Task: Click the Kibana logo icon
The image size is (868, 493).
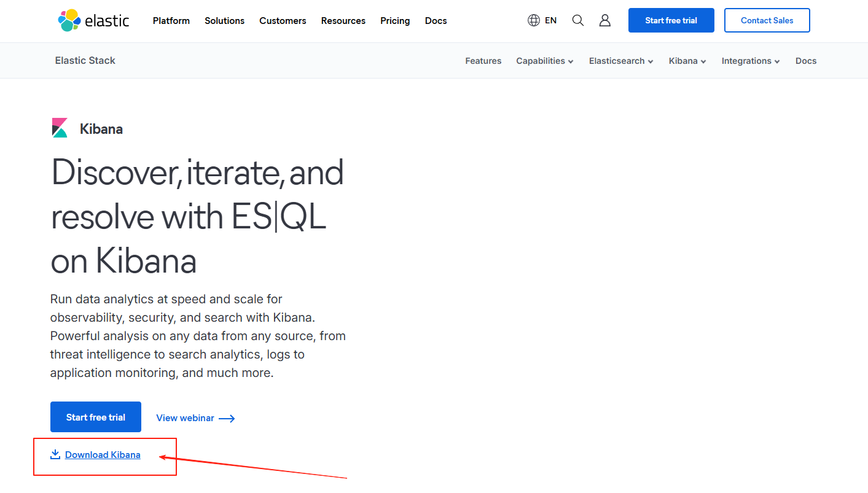Action: (x=60, y=128)
